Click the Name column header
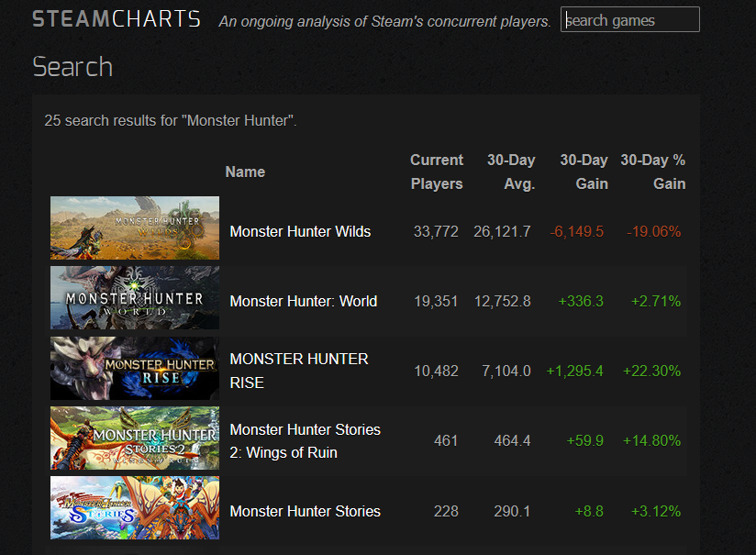Image resolution: width=756 pixels, height=555 pixels. [245, 172]
